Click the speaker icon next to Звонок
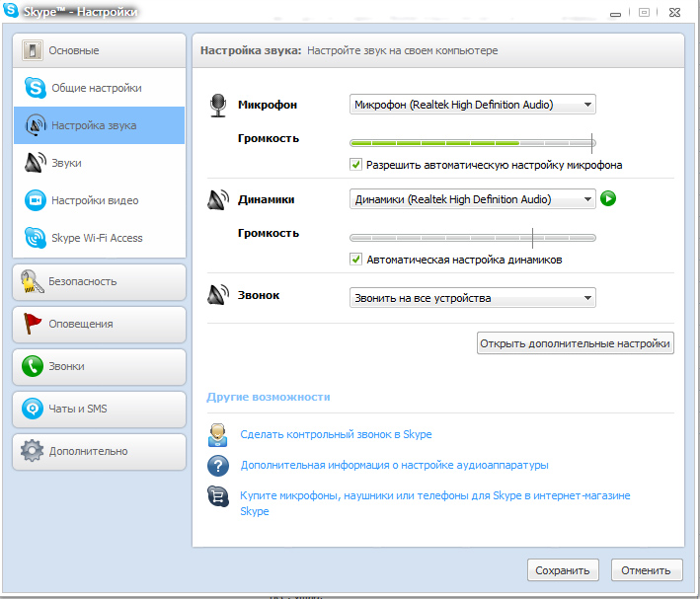The image size is (700, 599). coord(218,295)
